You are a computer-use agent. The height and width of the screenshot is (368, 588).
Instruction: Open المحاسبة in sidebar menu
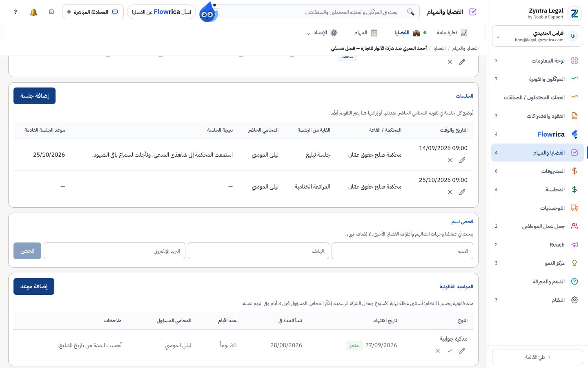tap(537, 189)
